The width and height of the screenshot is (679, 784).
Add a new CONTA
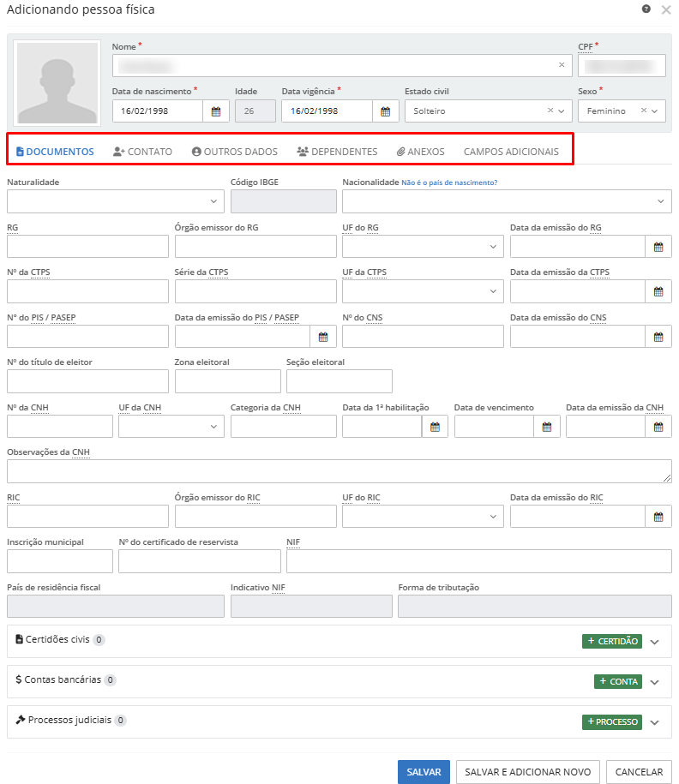pos(618,681)
